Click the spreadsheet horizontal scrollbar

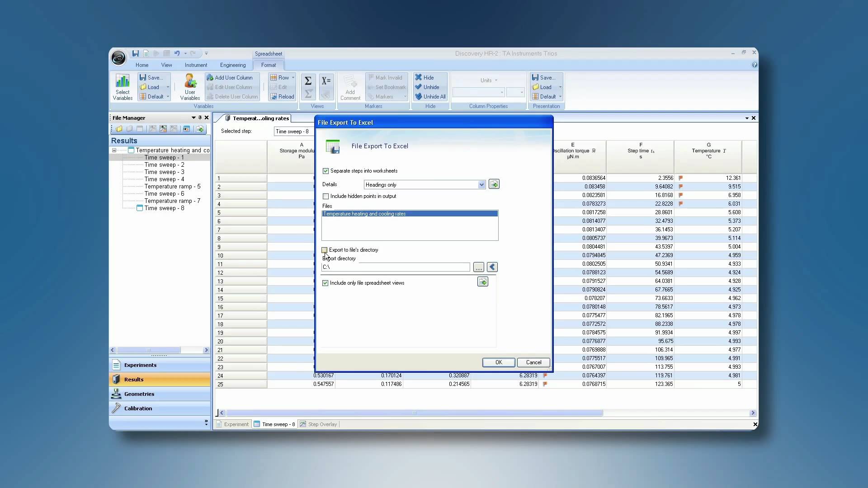point(414,413)
